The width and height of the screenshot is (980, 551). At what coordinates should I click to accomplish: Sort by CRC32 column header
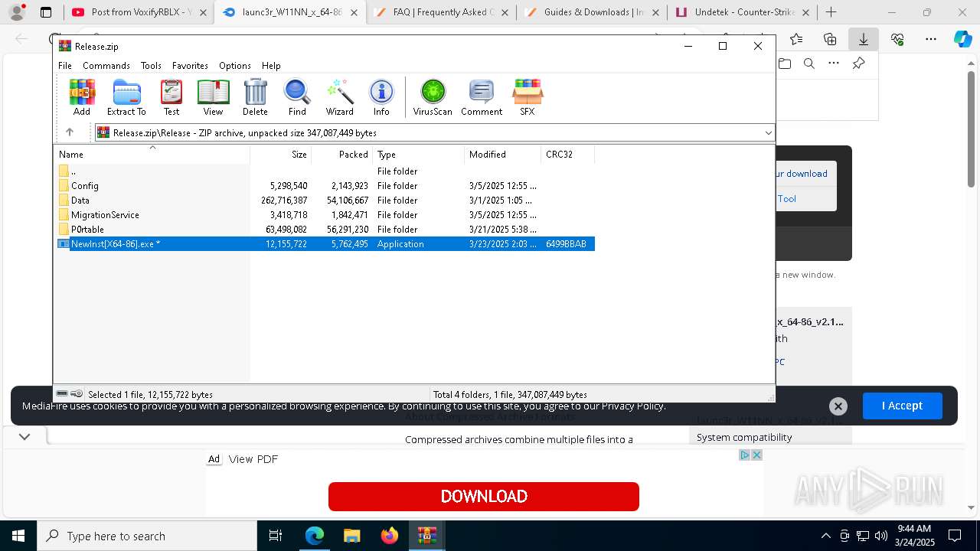[567, 155]
